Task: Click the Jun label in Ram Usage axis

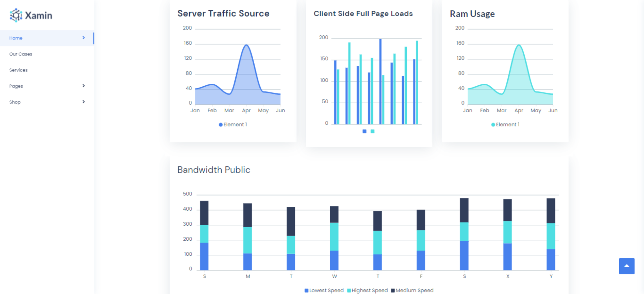Action: point(553,110)
